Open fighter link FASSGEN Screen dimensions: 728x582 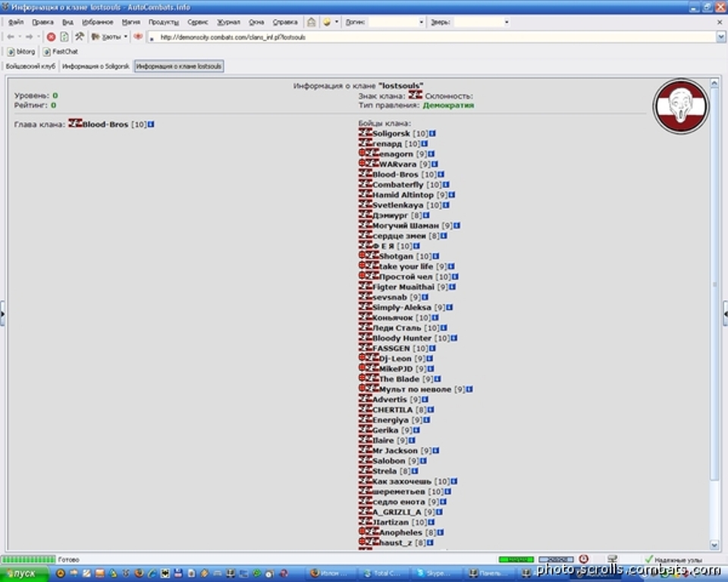pos(391,349)
